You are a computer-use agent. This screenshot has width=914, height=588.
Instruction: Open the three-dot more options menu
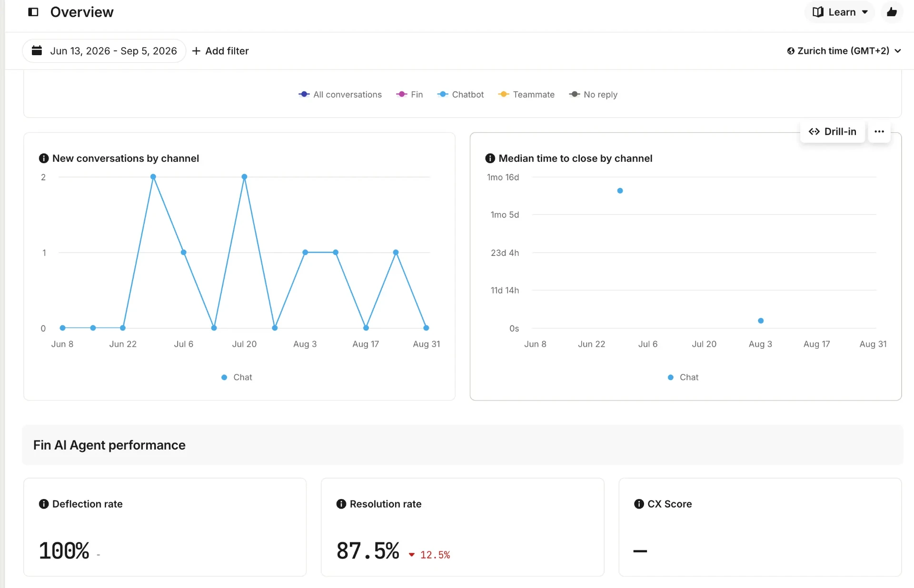pos(879,132)
